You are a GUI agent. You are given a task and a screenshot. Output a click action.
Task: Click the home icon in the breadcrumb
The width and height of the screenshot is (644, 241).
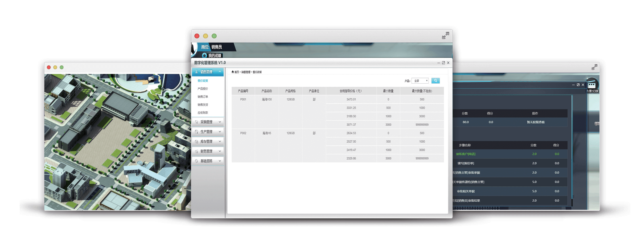pyautogui.click(x=233, y=72)
